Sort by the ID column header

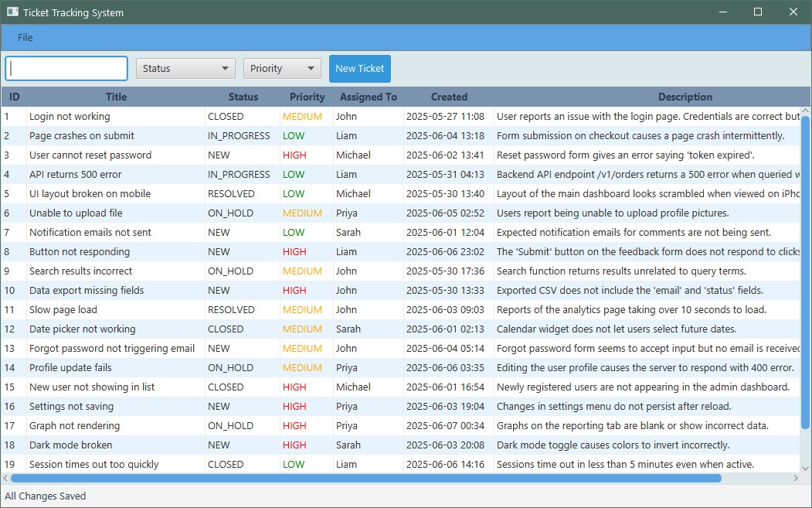tap(14, 97)
